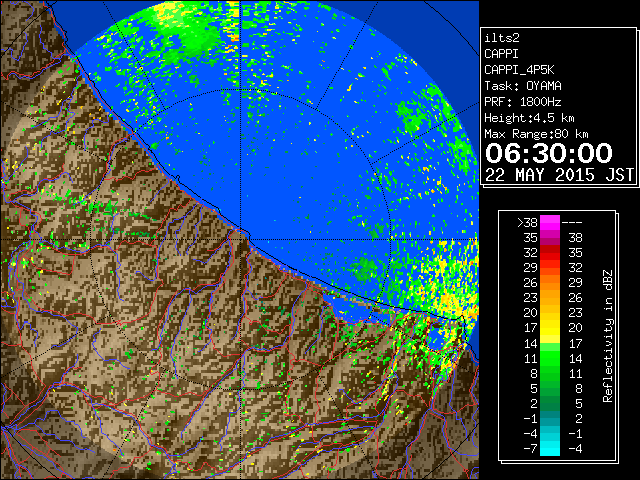This screenshot has height=480, width=640.
Task: Click the 'Max Range:80 km' text
Action: point(536,134)
